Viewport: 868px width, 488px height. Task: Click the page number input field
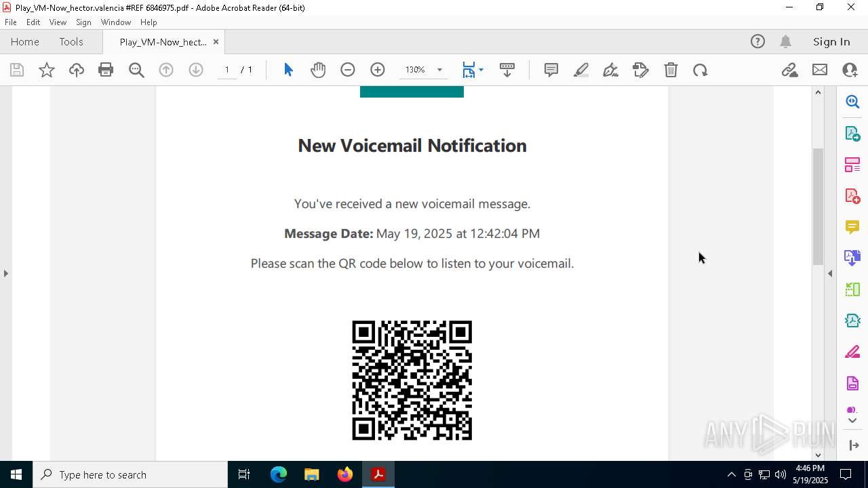[226, 70]
